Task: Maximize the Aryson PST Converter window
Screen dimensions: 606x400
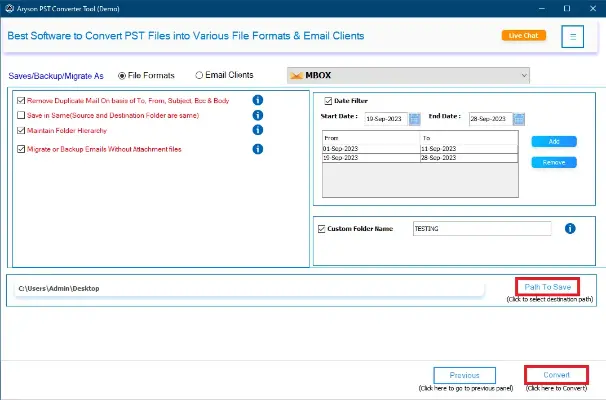Action: pyautogui.click(x=567, y=8)
